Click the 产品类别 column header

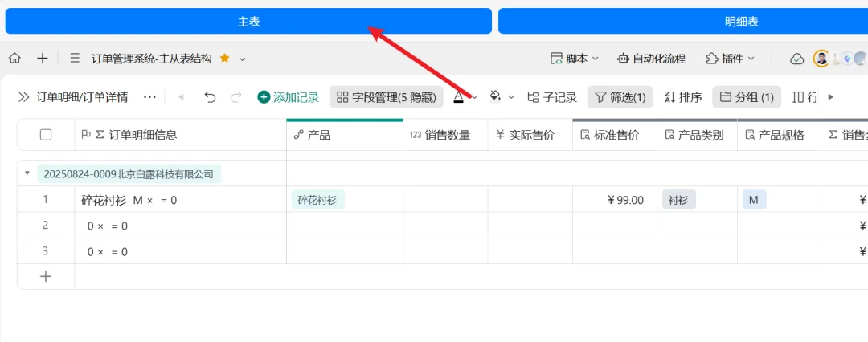[x=698, y=135]
